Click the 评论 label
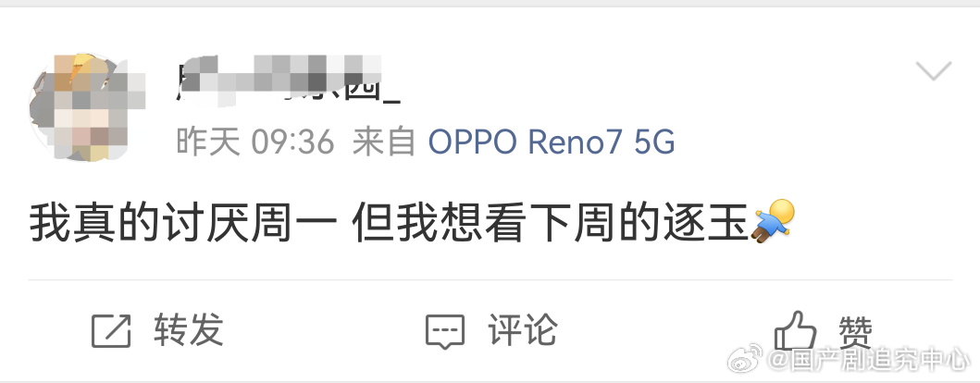Viewport: 980px width, 383px height. point(523,330)
